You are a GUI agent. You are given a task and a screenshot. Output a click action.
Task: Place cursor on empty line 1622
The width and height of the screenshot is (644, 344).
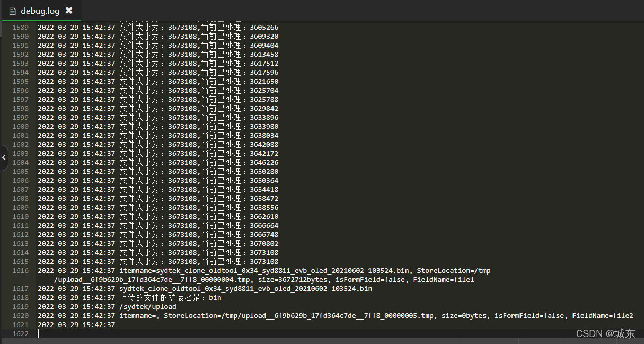coord(339,334)
